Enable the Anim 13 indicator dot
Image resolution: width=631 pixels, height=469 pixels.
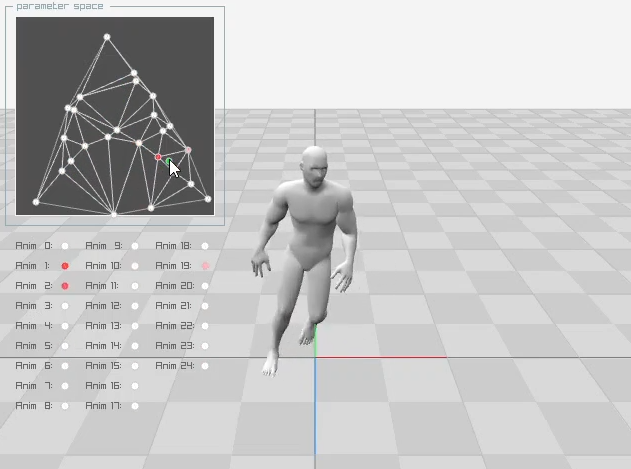pos(135,326)
